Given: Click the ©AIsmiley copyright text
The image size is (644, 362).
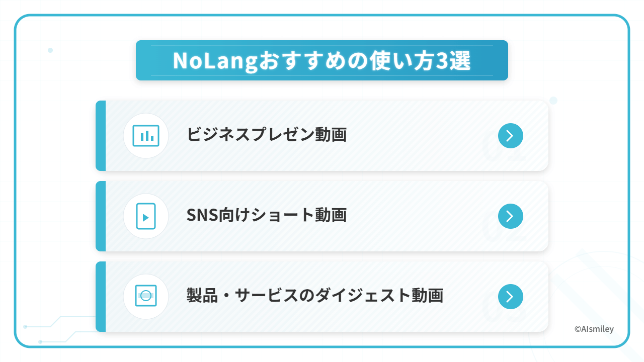Looking at the screenshot, I should pyautogui.click(x=594, y=329).
